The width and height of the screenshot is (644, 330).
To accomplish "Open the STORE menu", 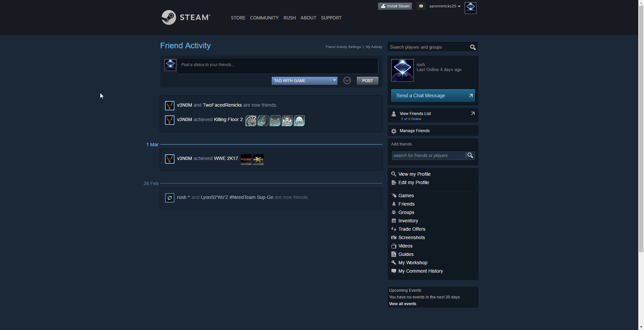I will coord(238,18).
